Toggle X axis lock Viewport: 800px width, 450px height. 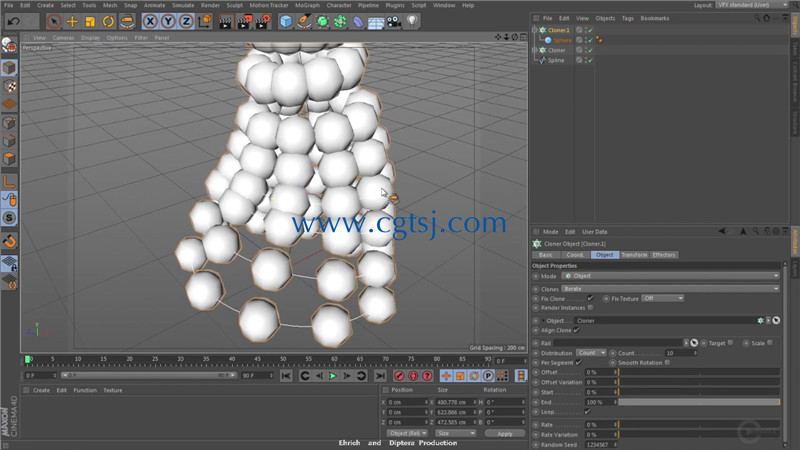point(149,21)
